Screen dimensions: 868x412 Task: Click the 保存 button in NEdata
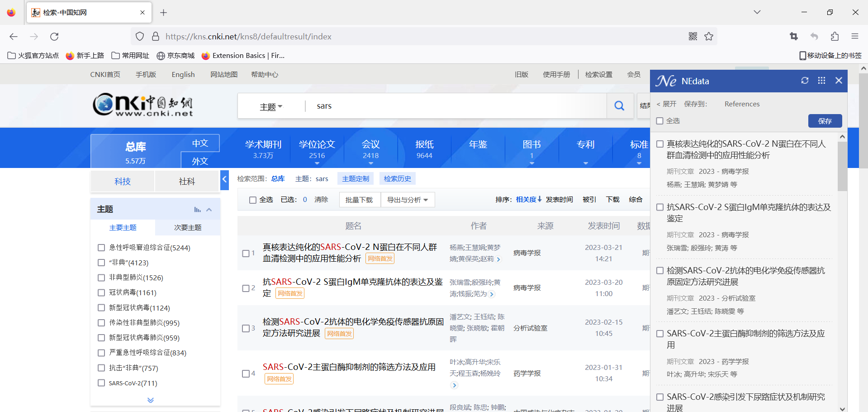825,121
